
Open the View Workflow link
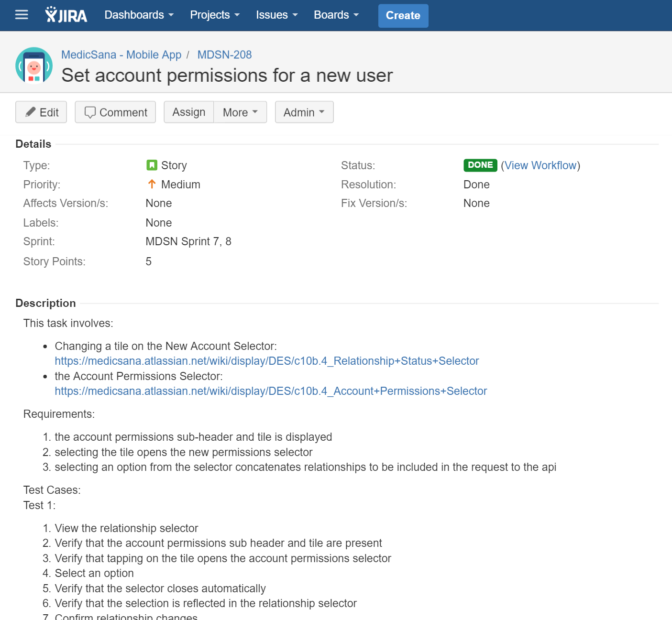(x=540, y=165)
